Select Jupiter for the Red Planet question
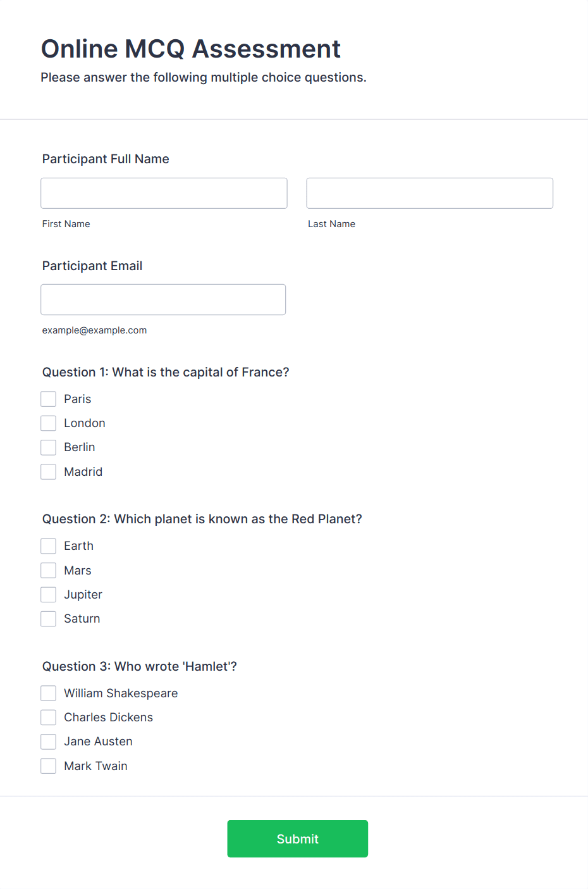This screenshot has width=588, height=889. [48, 594]
